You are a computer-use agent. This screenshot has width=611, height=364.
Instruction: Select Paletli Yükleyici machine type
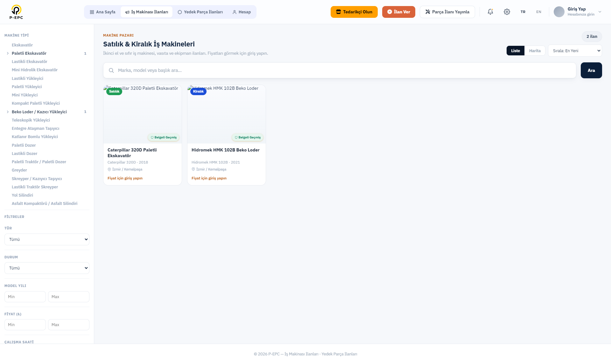[x=27, y=87]
